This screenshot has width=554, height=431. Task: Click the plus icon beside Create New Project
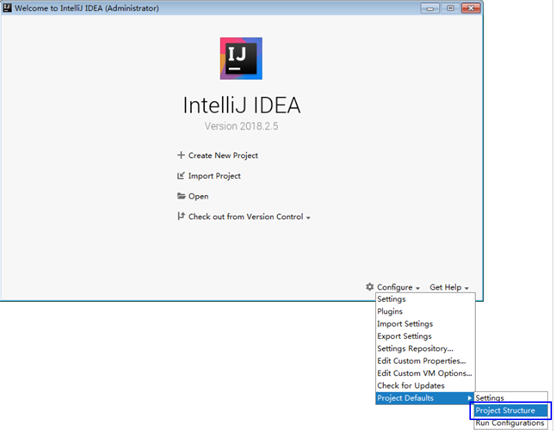click(x=181, y=155)
